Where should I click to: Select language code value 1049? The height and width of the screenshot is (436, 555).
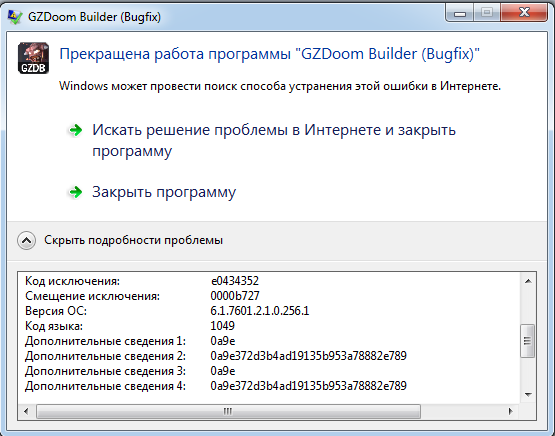click(223, 326)
